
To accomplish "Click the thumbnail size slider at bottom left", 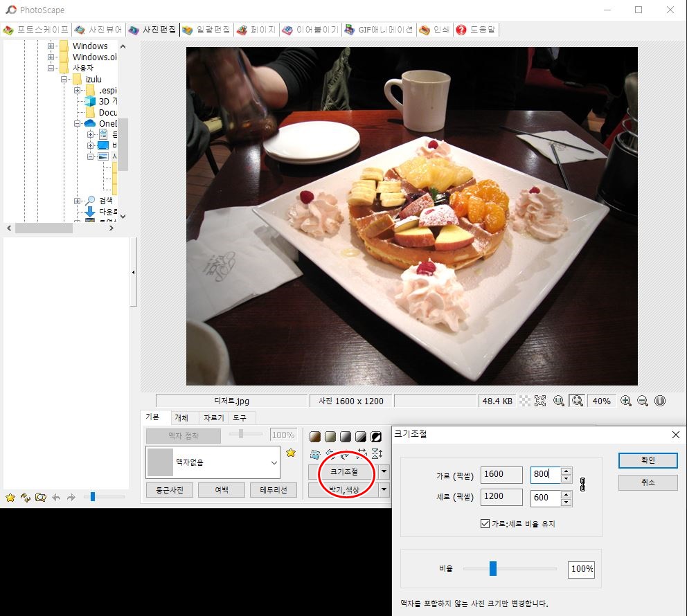I will [x=93, y=496].
